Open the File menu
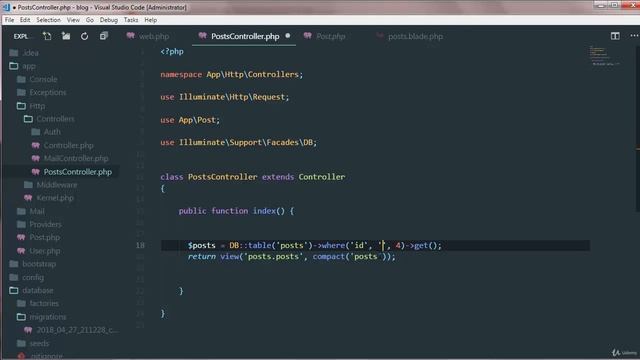The height and width of the screenshot is (360, 640). pos(9,20)
